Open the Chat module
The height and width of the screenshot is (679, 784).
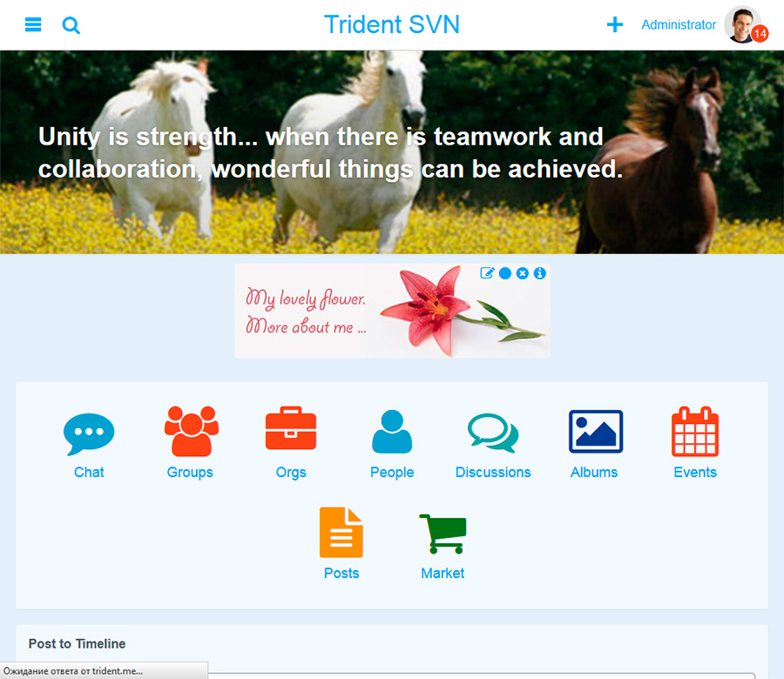89,444
